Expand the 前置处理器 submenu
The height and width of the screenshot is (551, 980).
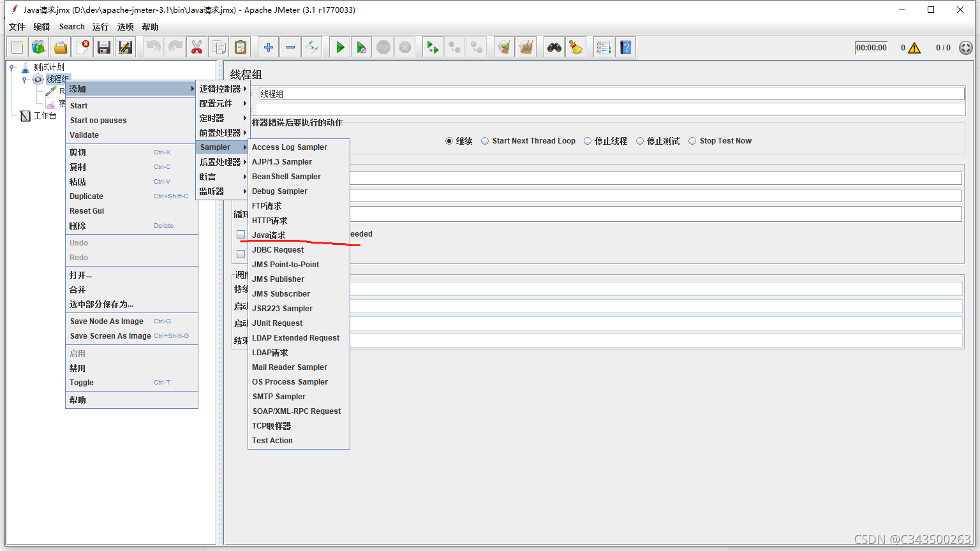pos(223,133)
